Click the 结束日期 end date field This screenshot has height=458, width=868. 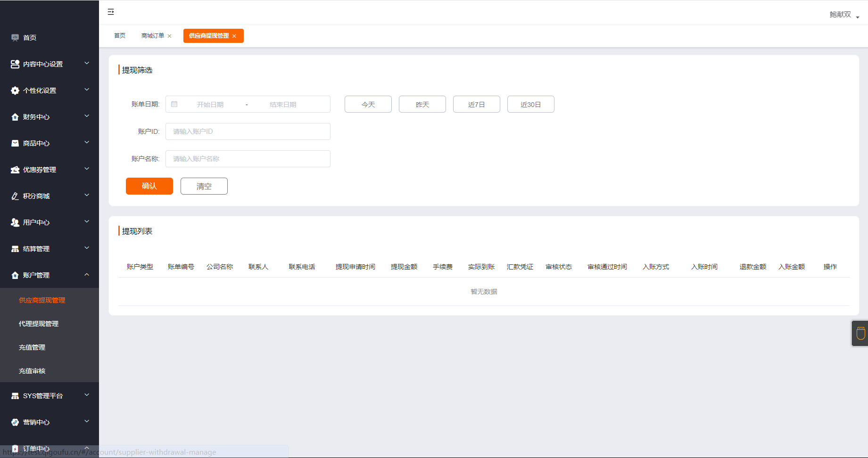tap(283, 105)
